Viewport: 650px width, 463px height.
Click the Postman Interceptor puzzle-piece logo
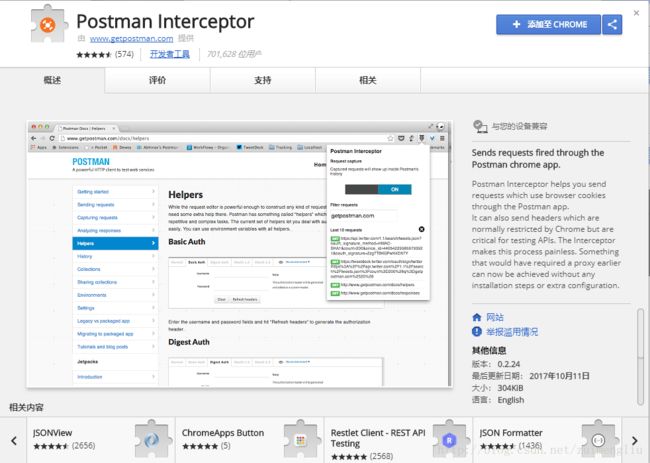49,24
